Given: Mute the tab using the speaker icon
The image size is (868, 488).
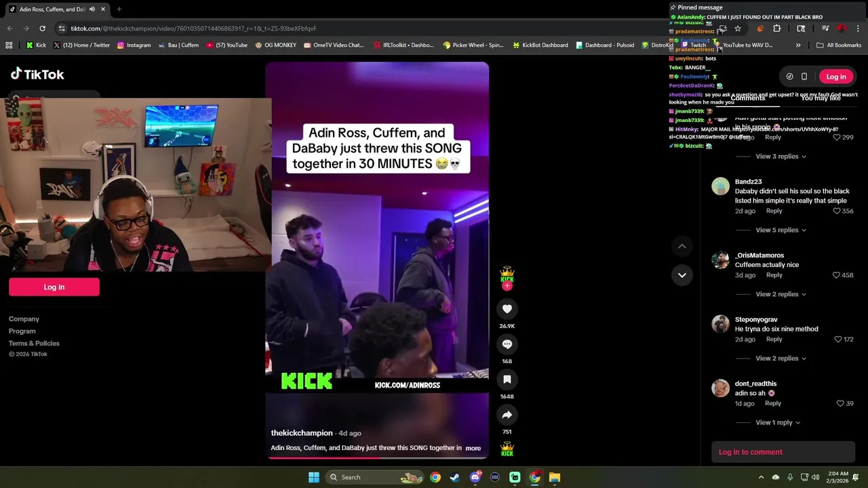Looking at the screenshot, I should pos(92,9).
